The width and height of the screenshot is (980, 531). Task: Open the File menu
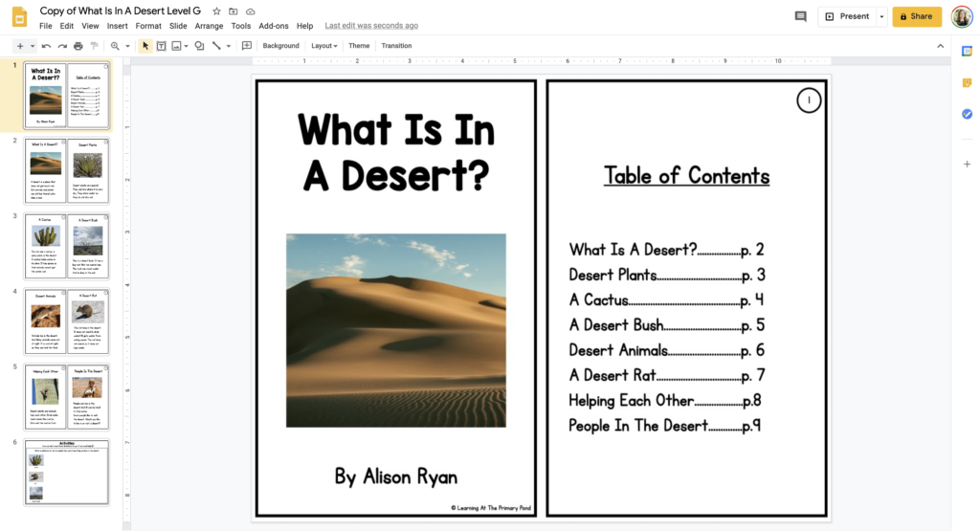click(46, 26)
